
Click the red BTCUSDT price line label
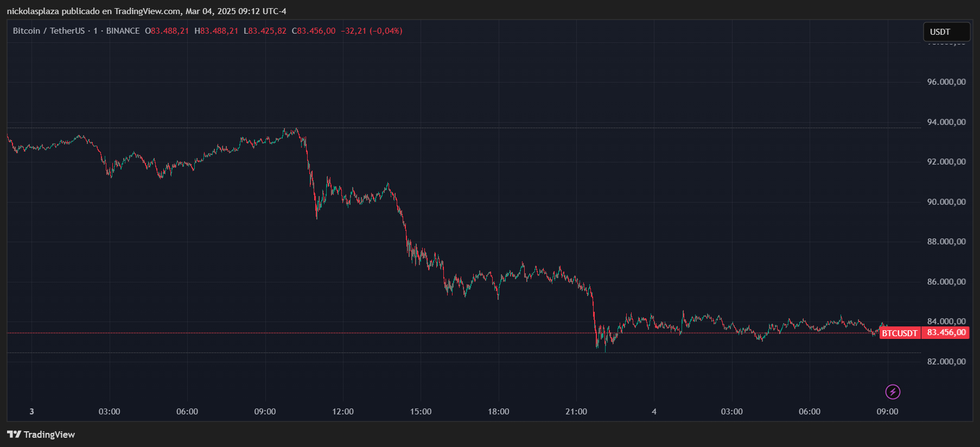(899, 333)
